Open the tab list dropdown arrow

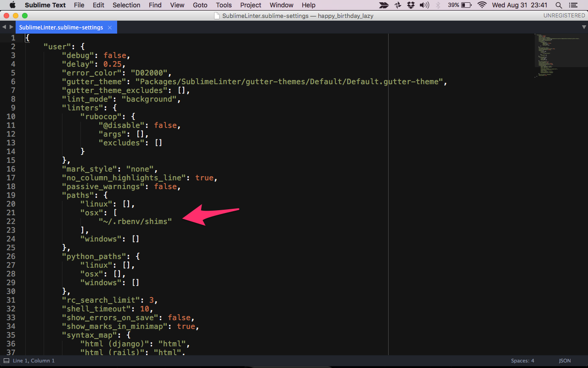584,27
